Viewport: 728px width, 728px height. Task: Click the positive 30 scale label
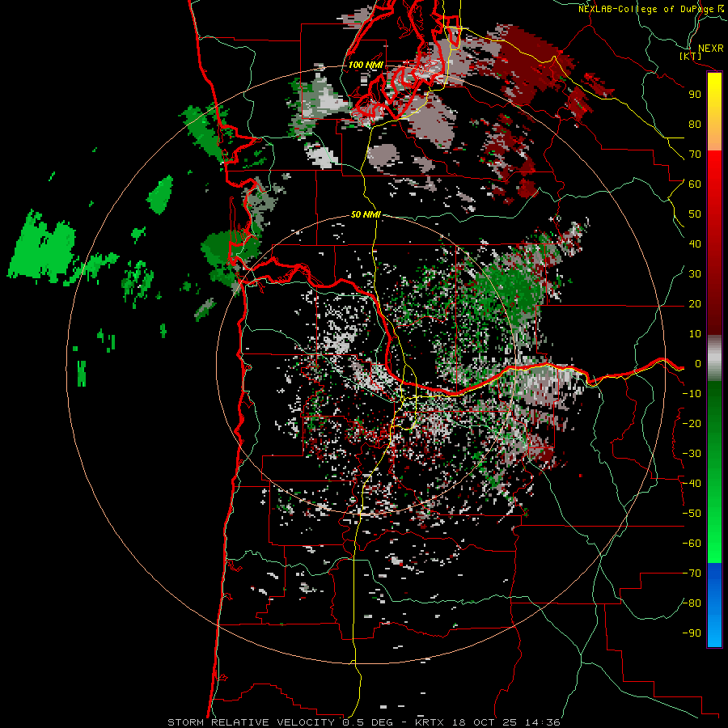[x=695, y=274]
